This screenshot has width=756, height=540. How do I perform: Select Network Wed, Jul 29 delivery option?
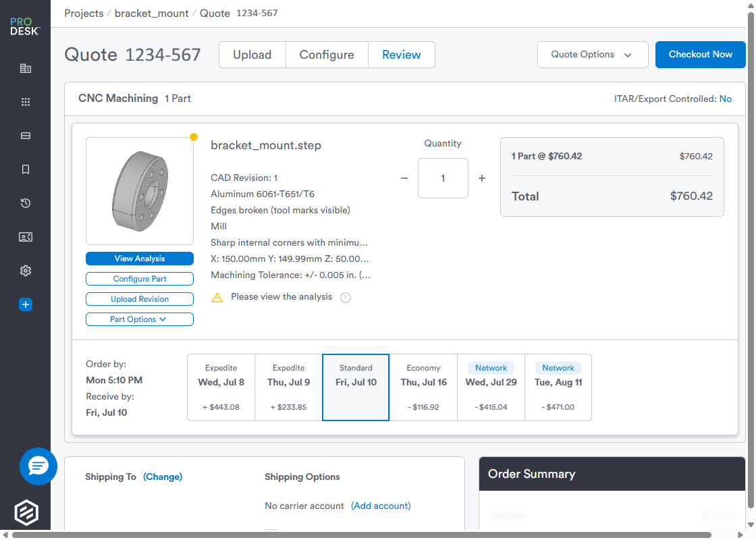point(491,387)
